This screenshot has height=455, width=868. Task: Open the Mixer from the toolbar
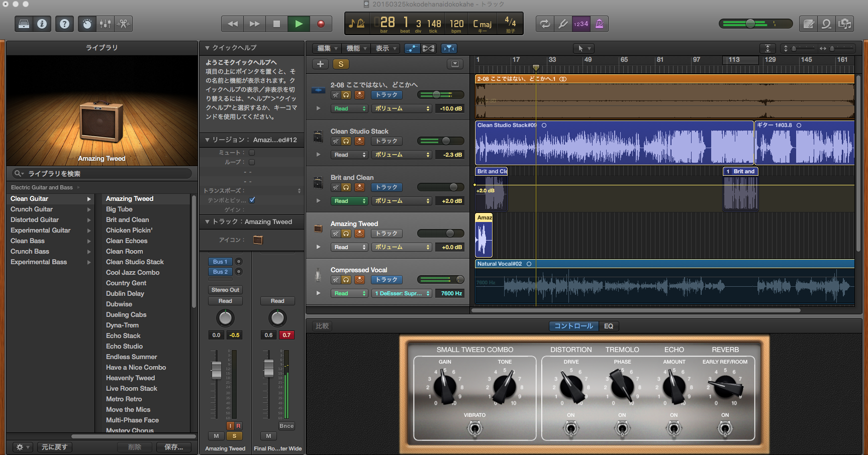(x=105, y=24)
